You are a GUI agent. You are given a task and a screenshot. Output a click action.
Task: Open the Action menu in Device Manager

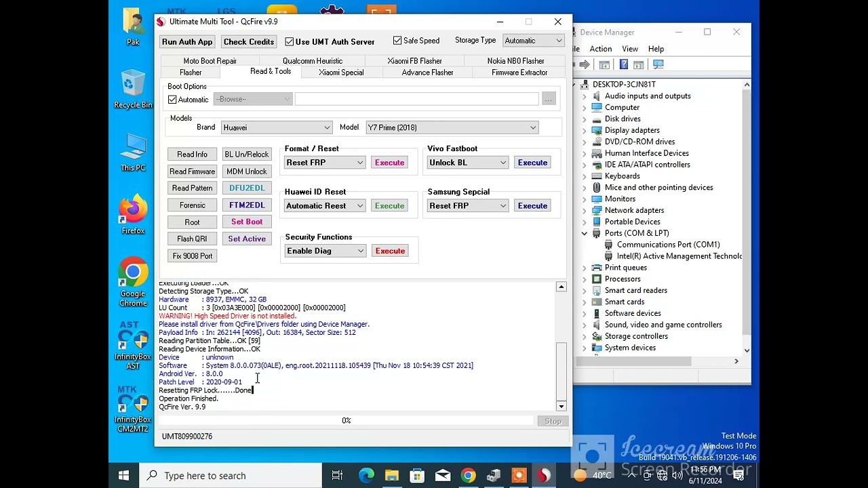600,49
